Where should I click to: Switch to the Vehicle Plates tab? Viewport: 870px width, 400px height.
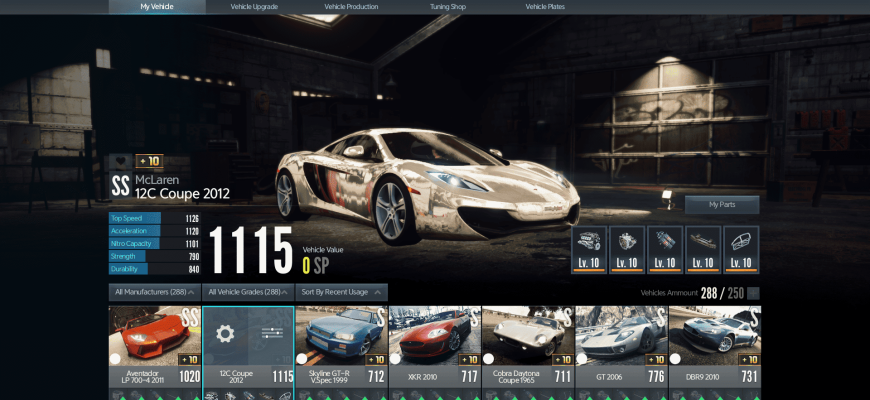[x=545, y=7]
